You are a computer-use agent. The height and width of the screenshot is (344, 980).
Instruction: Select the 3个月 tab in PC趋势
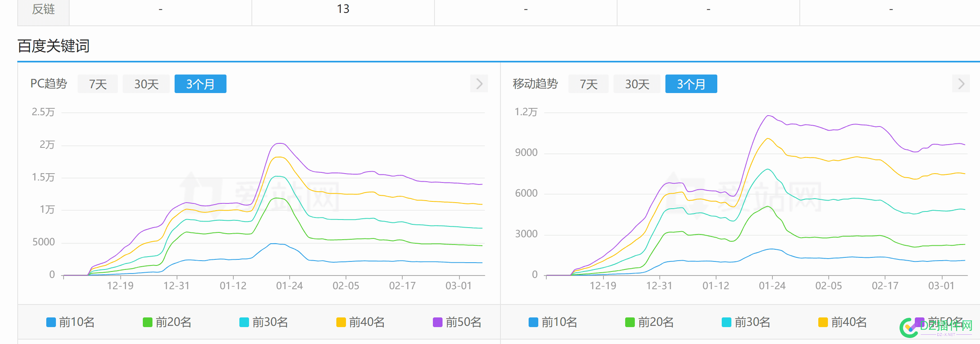[x=200, y=84]
